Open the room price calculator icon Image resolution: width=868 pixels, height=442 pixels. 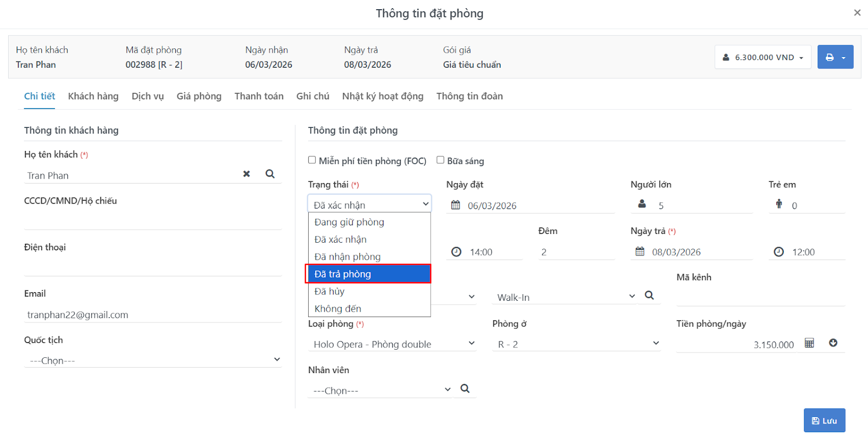coord(809,343)
